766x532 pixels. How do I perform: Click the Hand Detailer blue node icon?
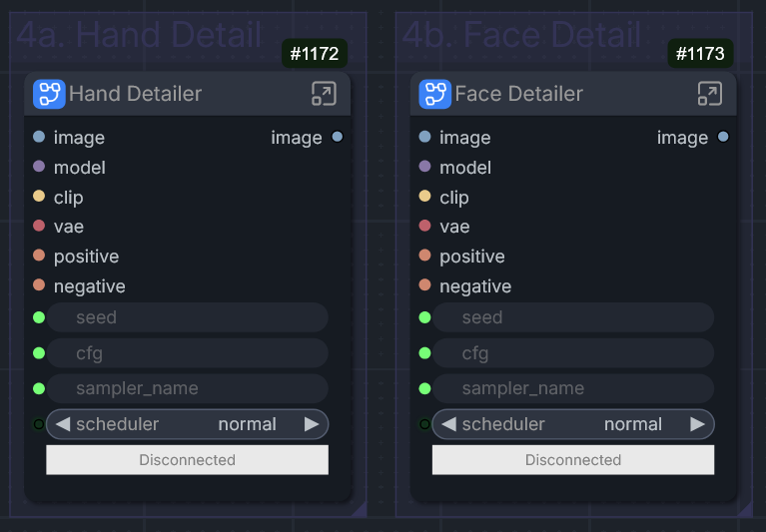coord(49,94)
